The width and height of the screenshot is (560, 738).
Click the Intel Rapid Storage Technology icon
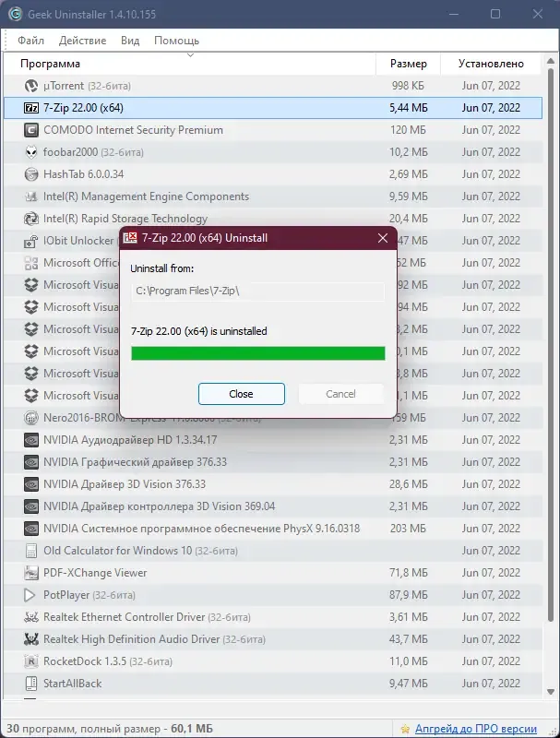[x=31, y=219]
